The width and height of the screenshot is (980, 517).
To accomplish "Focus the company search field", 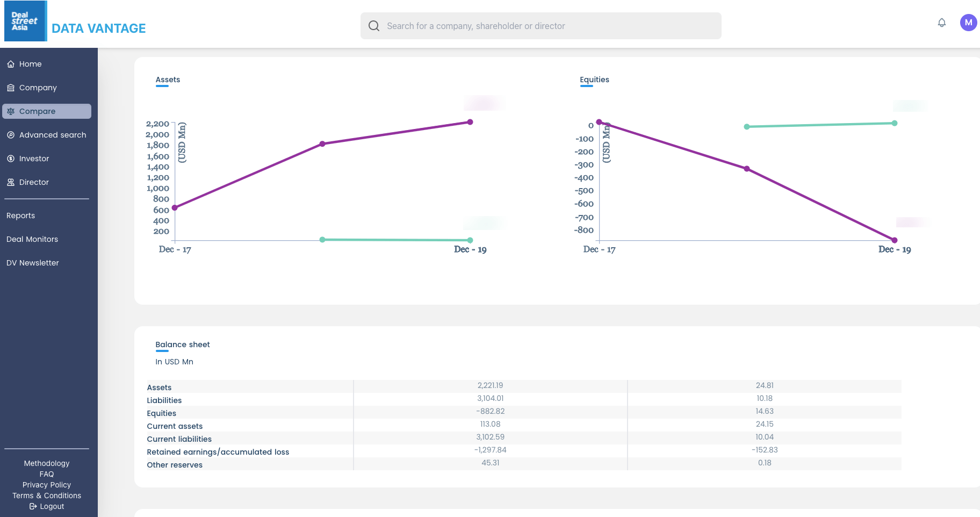I will coord(548,26).
